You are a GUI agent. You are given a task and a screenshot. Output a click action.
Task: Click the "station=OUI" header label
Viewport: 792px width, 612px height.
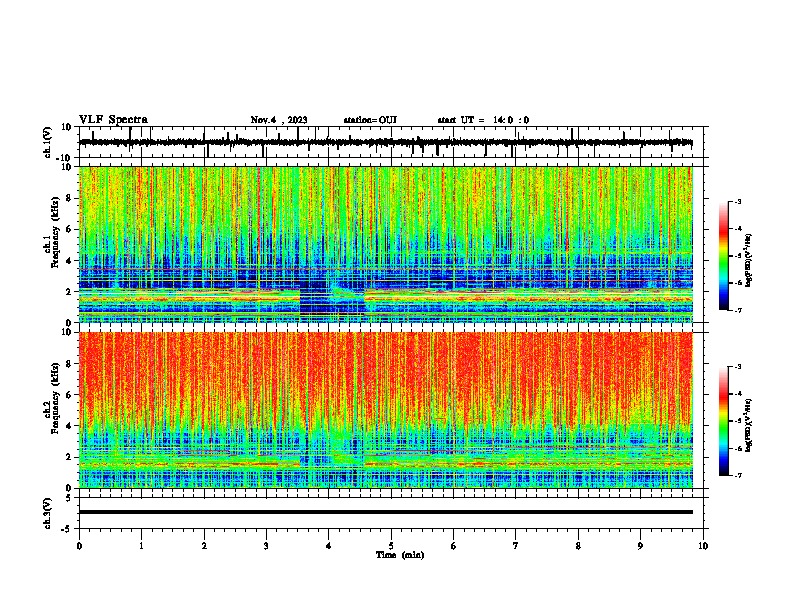[370, 120]
